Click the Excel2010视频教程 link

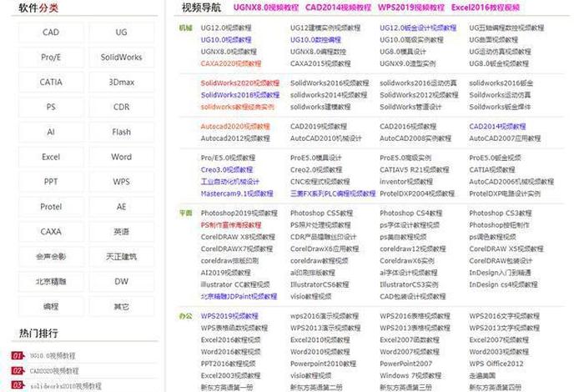(x=320, y=340)
